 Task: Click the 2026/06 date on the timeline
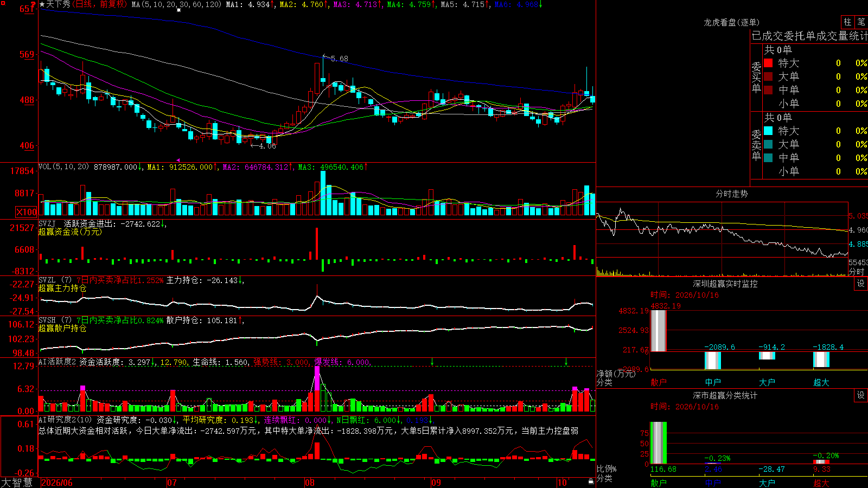coord(57,483)
